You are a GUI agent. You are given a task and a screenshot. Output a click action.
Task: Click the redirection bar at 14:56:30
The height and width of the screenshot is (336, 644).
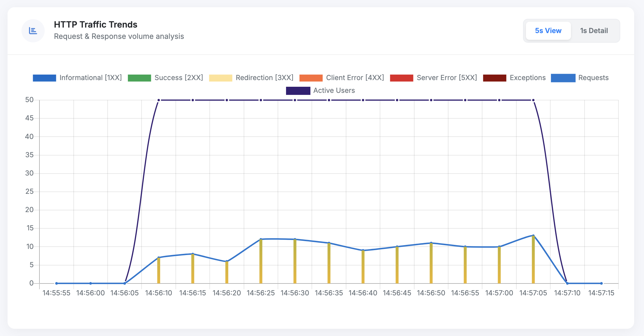tap(295, 261)
